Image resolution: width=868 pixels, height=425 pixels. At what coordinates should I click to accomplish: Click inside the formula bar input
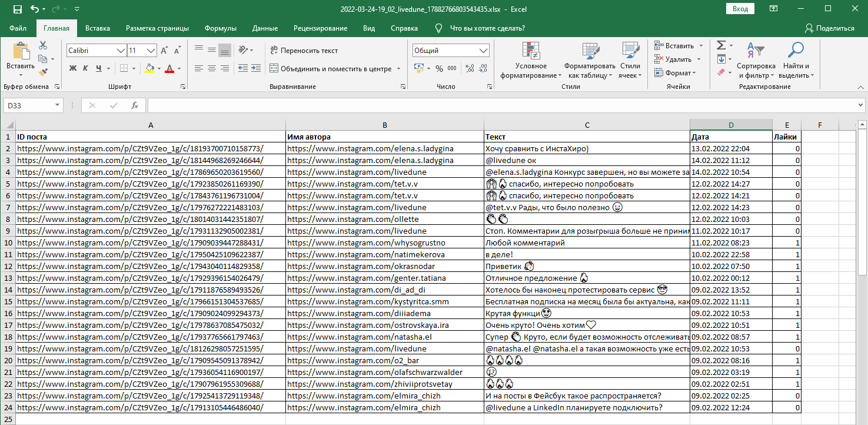tap(500, 105)
